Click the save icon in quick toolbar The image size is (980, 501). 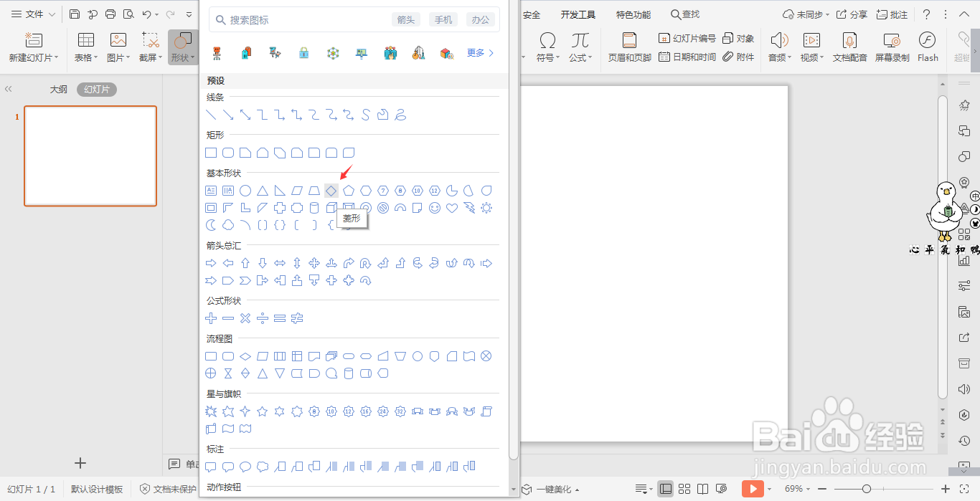[75, 14]
